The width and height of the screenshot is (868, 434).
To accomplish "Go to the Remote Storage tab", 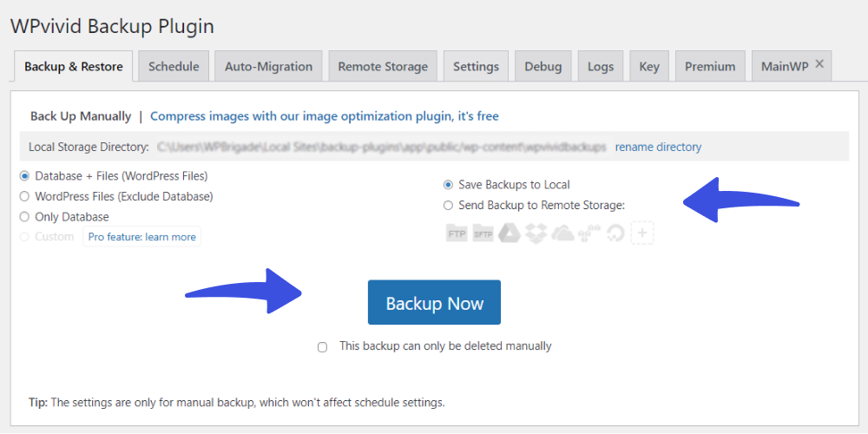I will coord(383,67).
